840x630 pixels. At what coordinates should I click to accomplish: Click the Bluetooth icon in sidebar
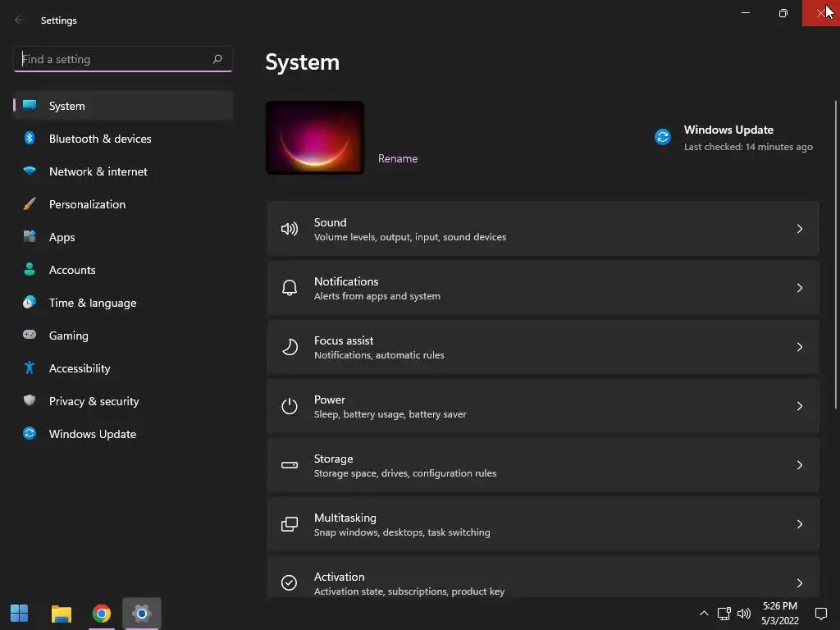click(30, 138)
